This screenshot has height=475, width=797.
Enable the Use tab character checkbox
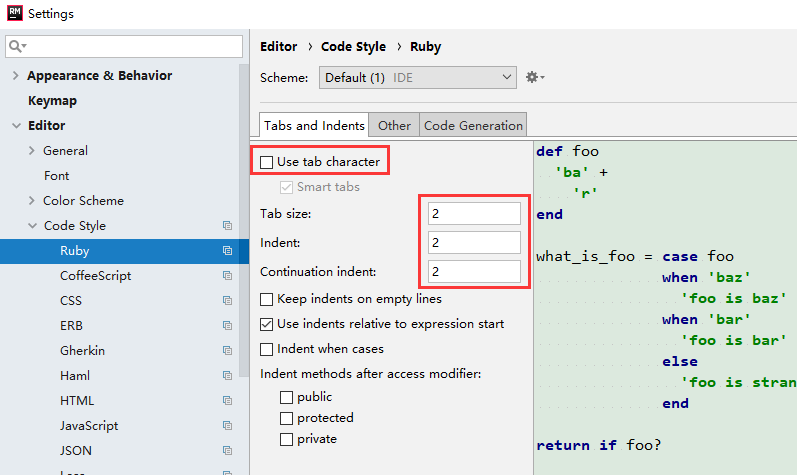267,162
